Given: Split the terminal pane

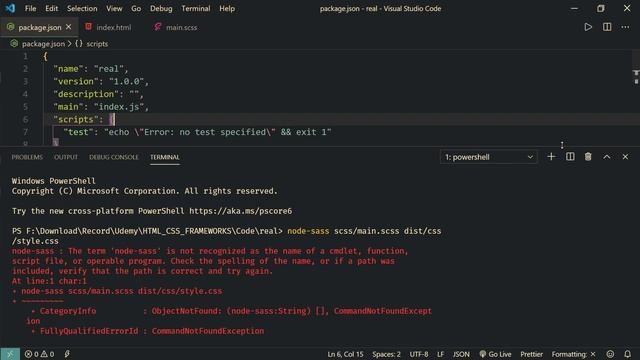Looking at the screenshot, I should click(x=570, y=157).
